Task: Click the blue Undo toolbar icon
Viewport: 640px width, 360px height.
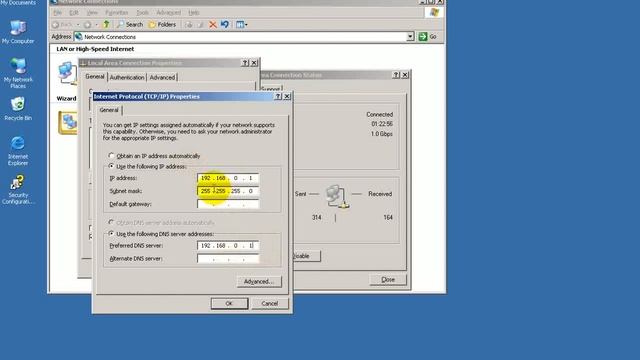Action: click(224, 24)
